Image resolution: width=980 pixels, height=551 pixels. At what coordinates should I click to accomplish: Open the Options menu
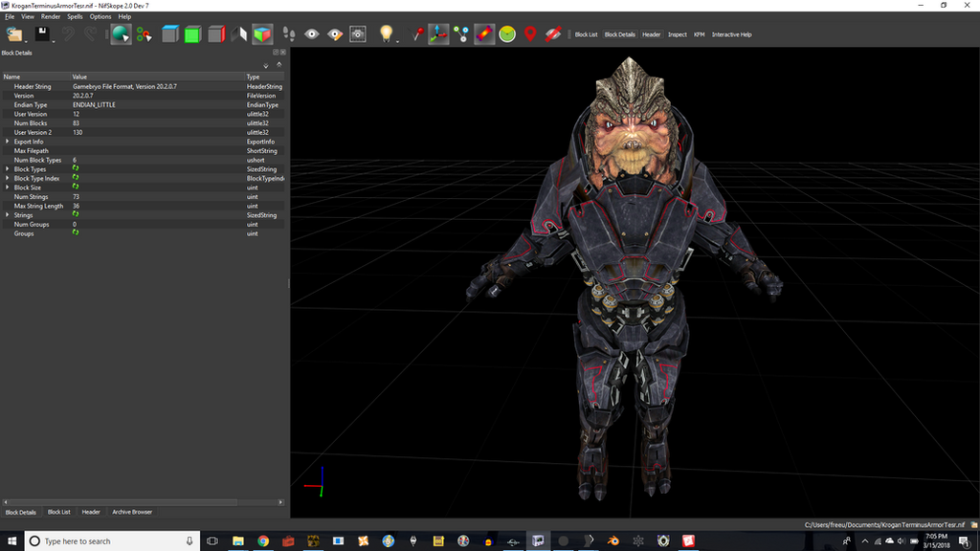click(100, 17)
